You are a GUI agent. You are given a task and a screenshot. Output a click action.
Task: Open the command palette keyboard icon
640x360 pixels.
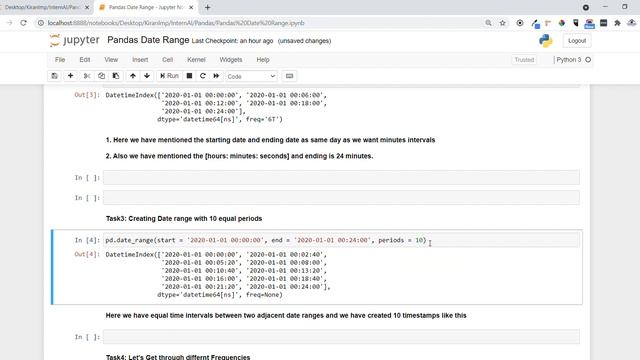pos(289,76)
